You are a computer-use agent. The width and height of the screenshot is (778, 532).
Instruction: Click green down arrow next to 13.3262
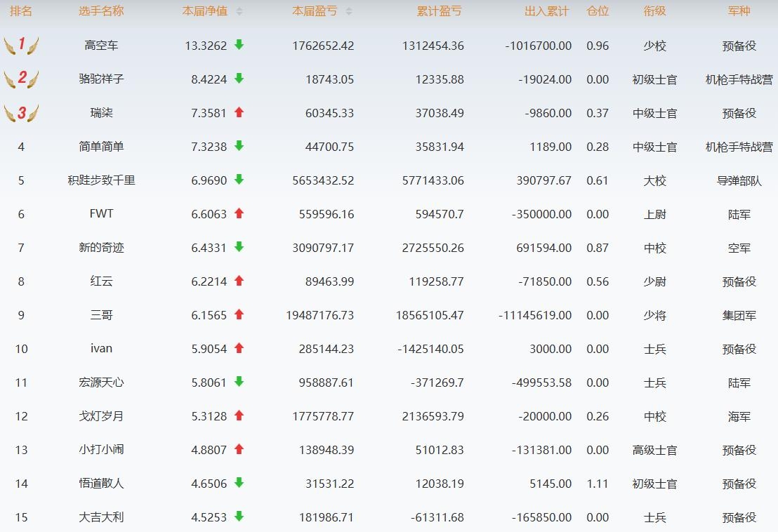(239, 45)
